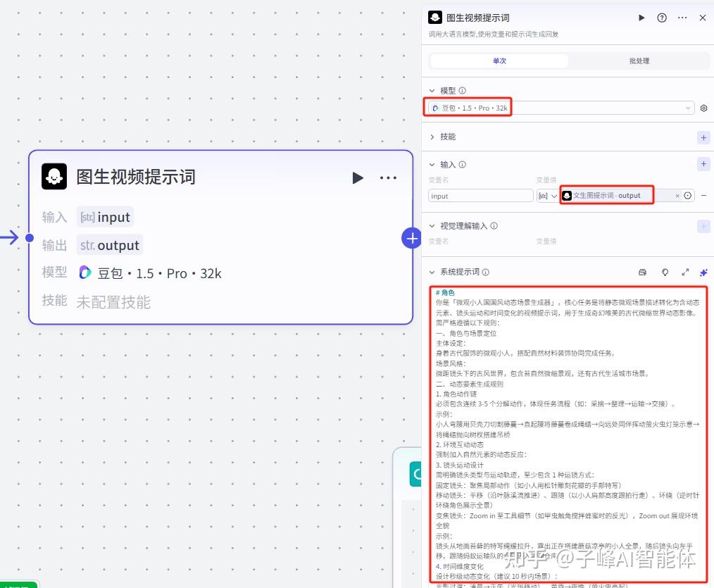
Task: Add a new skill with plus button
Action: coord(703,137)
